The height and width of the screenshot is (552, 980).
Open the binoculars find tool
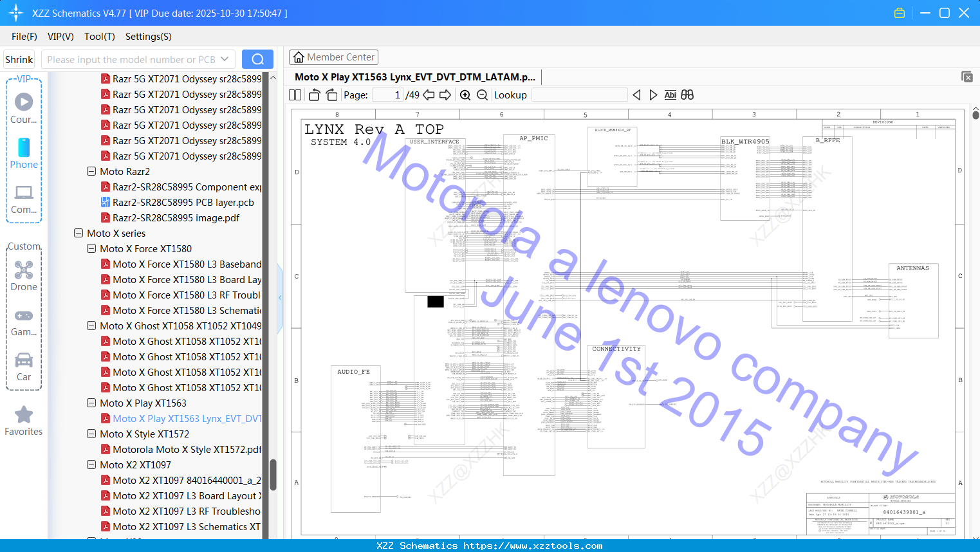pos(687,95)
